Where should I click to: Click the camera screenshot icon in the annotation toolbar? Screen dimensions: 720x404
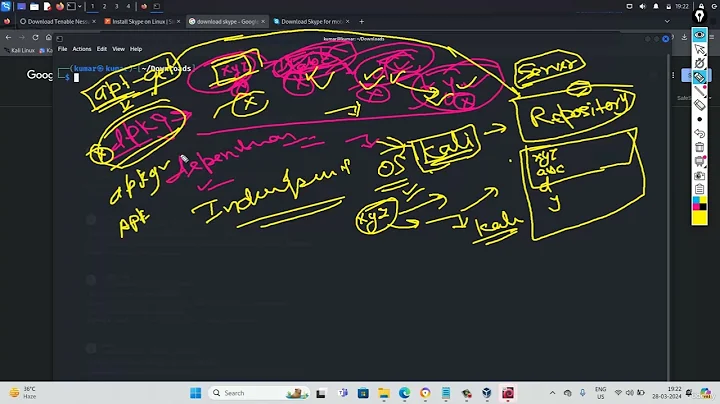699,175
